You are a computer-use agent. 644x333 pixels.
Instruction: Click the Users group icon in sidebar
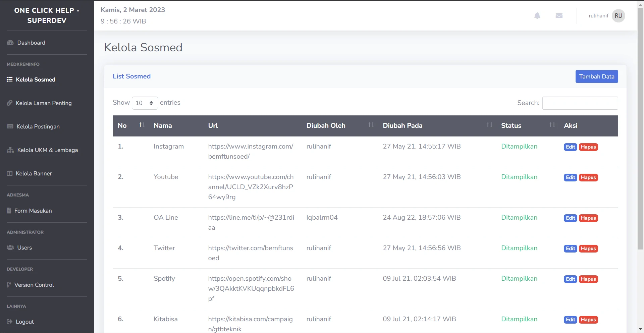click(x=10, y=247)
